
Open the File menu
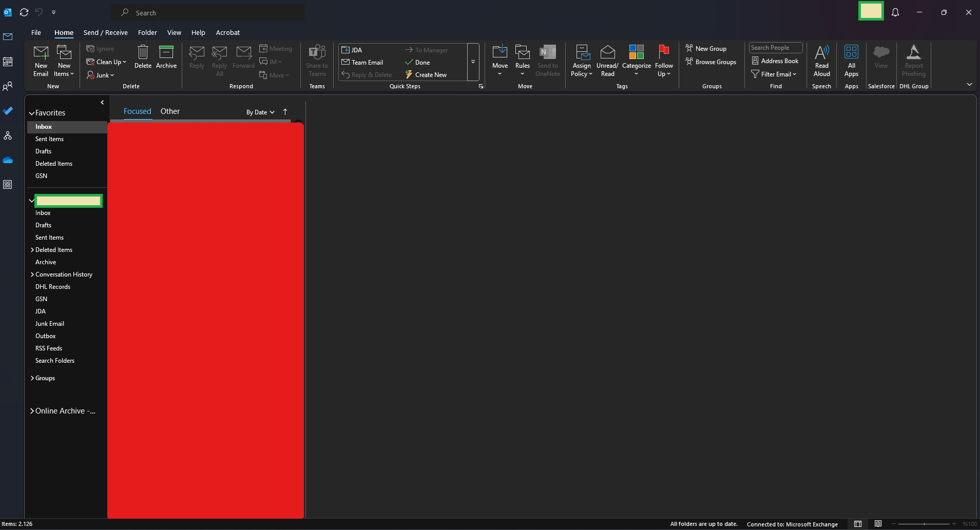36,32
